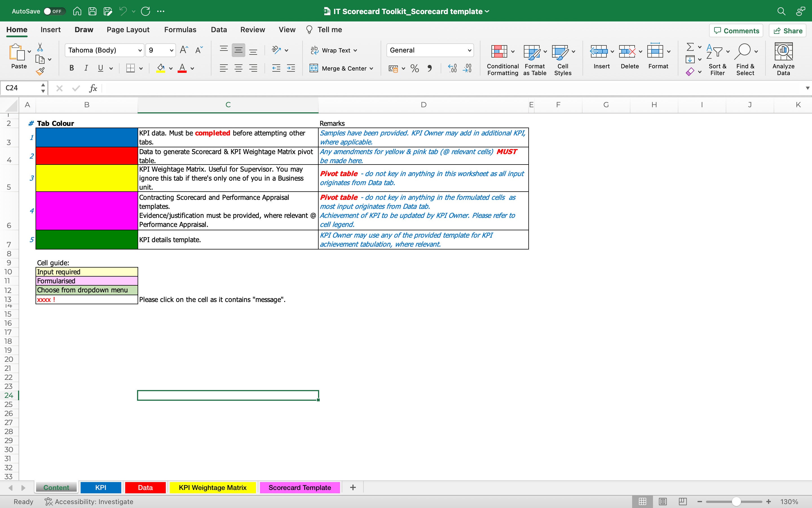Click the Comma Style icon
The height and width of the screenshot is (508, 812).
(x=429, y=69)
